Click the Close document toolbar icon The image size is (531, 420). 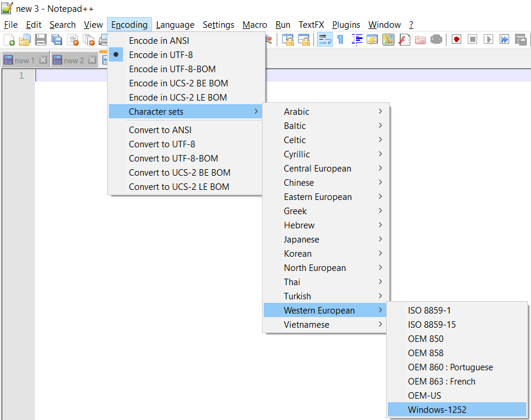(73, 40)
